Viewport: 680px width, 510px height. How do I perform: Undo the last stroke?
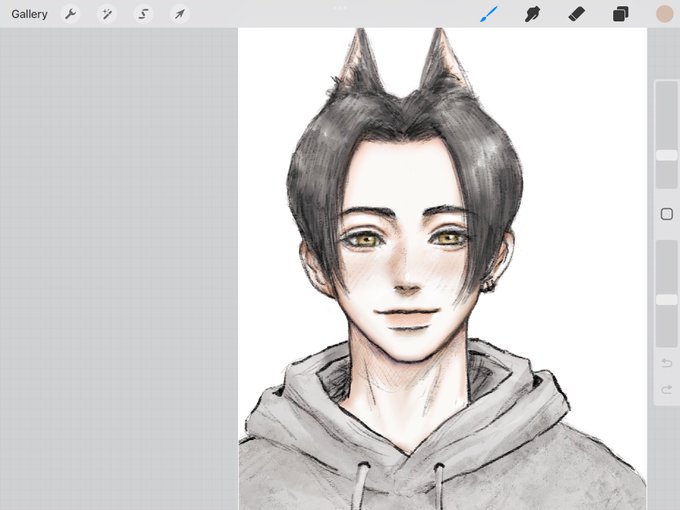click(667, 363)
